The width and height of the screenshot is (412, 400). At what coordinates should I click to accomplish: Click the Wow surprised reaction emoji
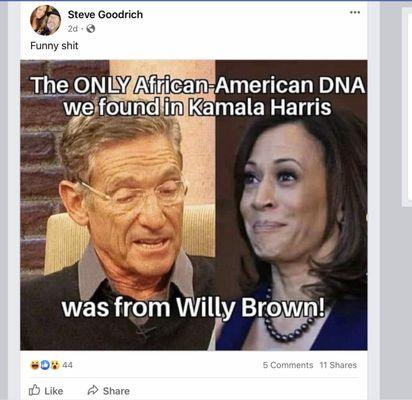point(55,365)
